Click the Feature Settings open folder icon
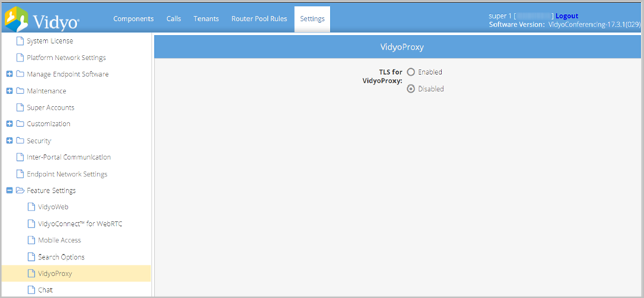The width and height of the screenshot is (644, 298). coord(20,191)
